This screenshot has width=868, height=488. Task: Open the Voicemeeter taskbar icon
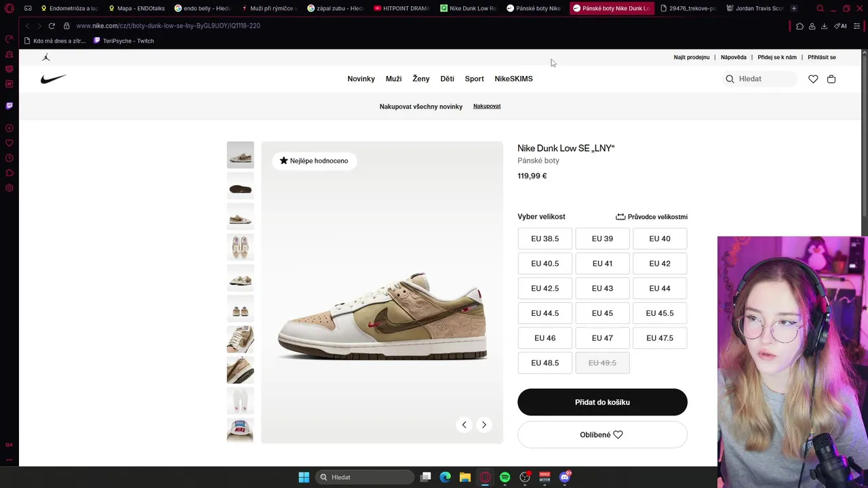coord(545,477)
